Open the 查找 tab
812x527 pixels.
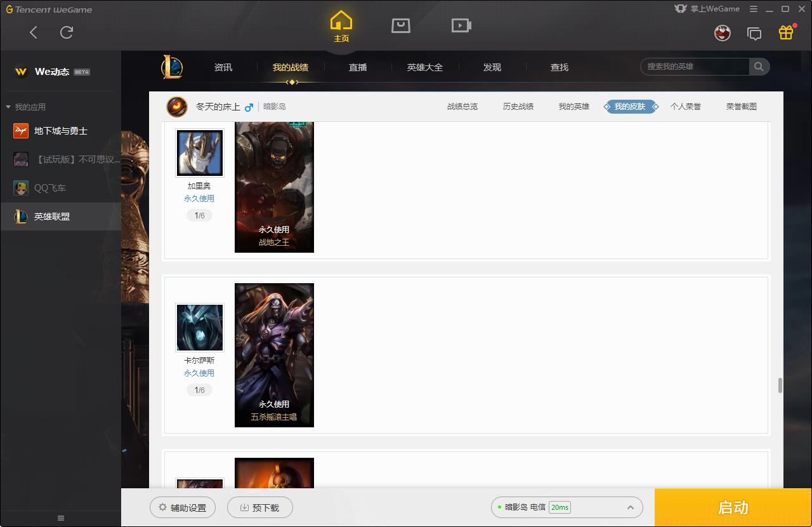[x=560, y=67]
